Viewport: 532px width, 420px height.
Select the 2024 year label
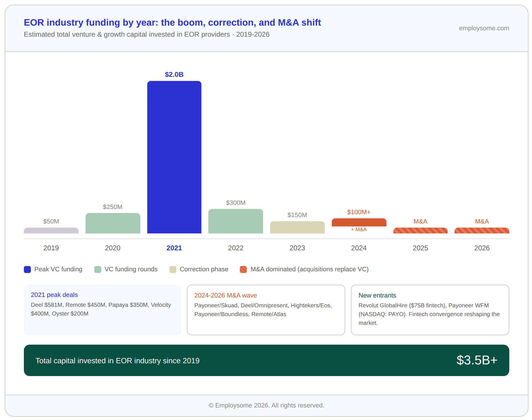(359, 248)
